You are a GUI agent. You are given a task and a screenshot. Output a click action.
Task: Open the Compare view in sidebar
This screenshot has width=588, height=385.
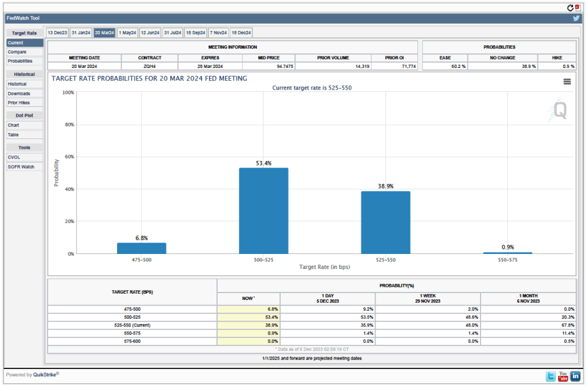tap(17, 52)
